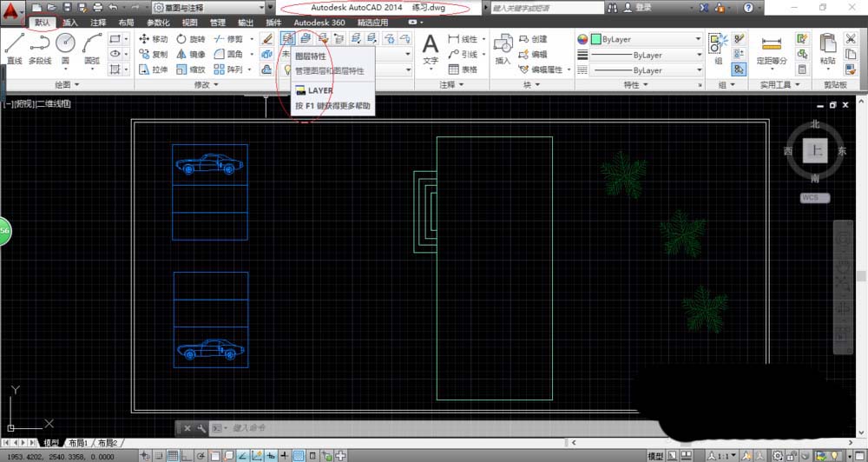
Task: Click the green object color swatch
Action: click(596, 39)
